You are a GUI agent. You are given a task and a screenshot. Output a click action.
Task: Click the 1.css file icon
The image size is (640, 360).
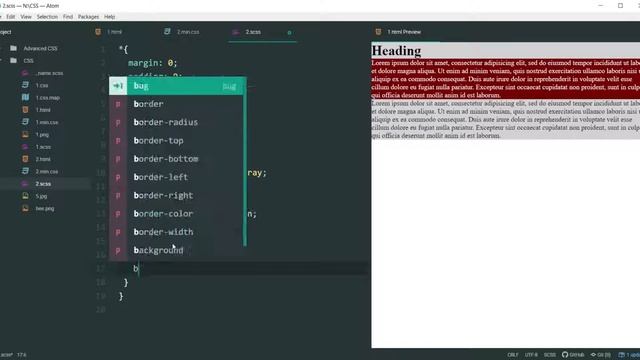click(25, 85)
